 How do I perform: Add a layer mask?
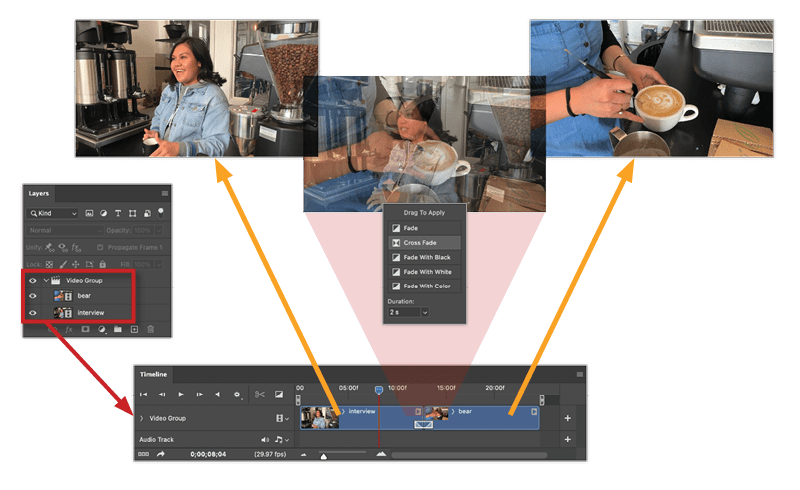coord(85,329)
